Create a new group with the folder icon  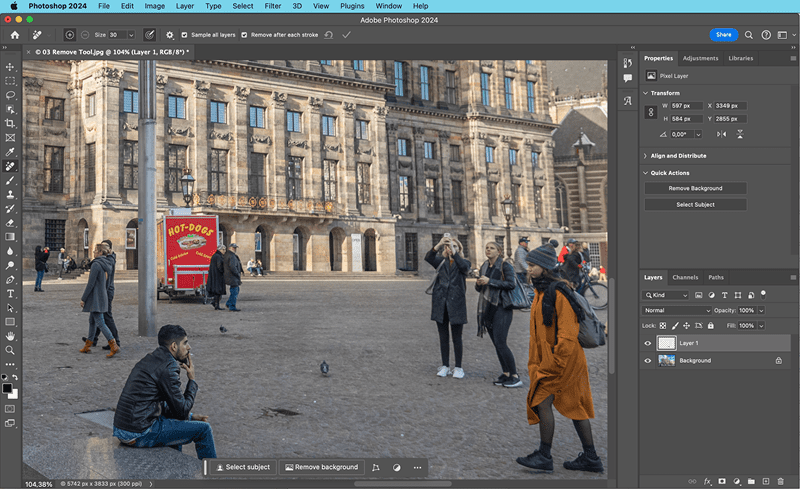coord(751,481)
